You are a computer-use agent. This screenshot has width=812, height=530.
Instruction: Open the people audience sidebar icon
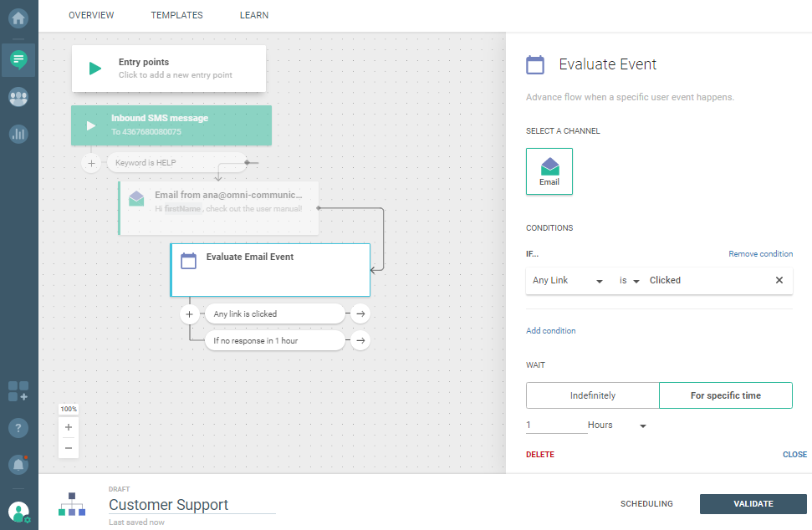click(x=18, y=96)
